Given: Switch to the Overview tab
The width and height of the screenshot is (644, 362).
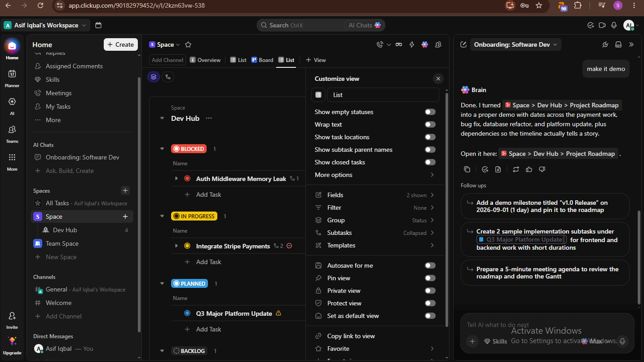Looking at the screenshot, I should (x=206, y=60).
